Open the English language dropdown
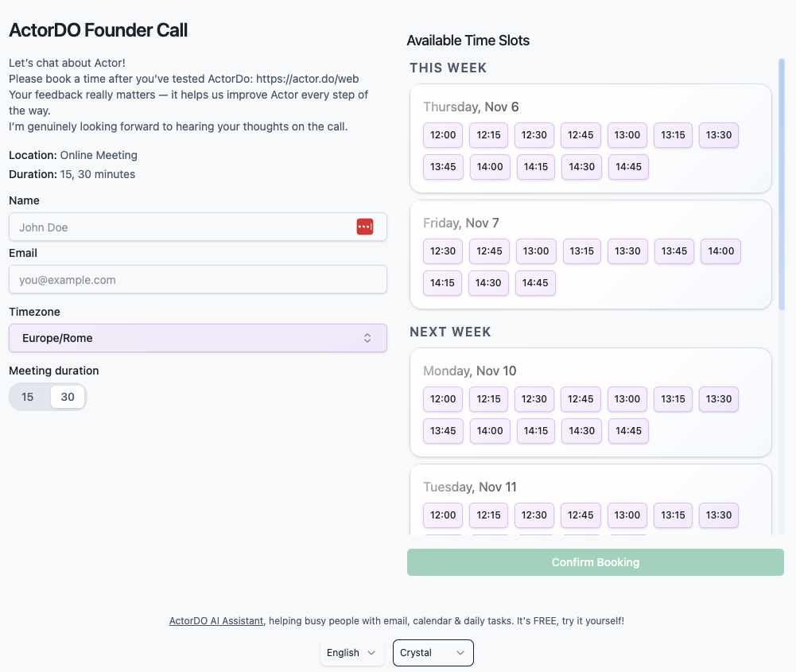This screenshot has width=796, height=672. pos(351,653)
